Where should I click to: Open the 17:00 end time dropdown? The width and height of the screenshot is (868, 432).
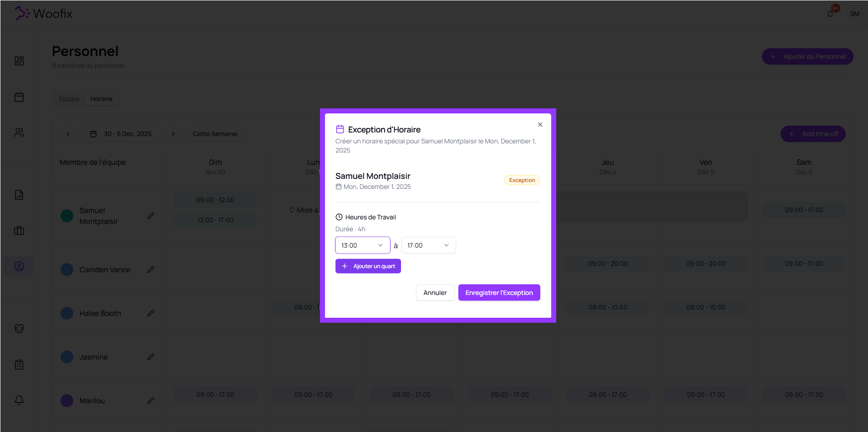[428, 245]
